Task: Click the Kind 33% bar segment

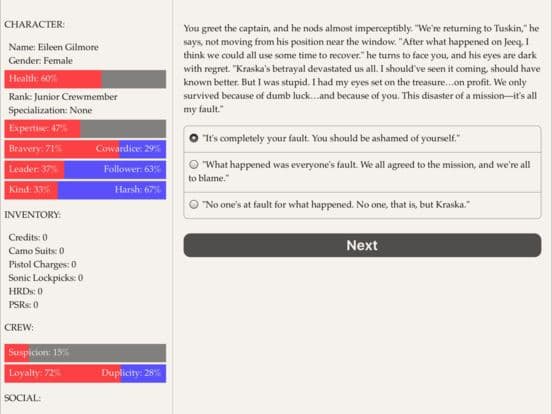Action: click(31, 190)
